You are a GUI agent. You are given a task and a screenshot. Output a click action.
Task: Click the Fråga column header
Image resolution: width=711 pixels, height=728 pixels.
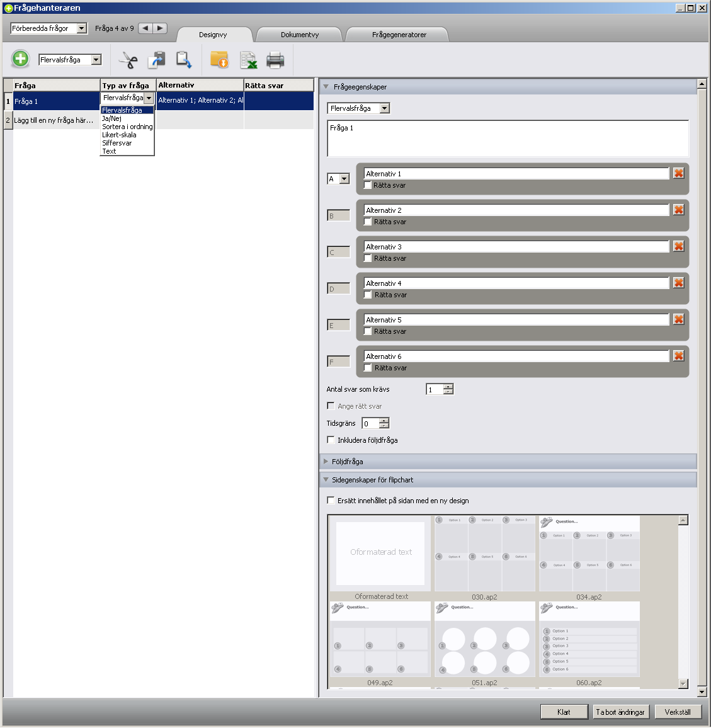56,86
